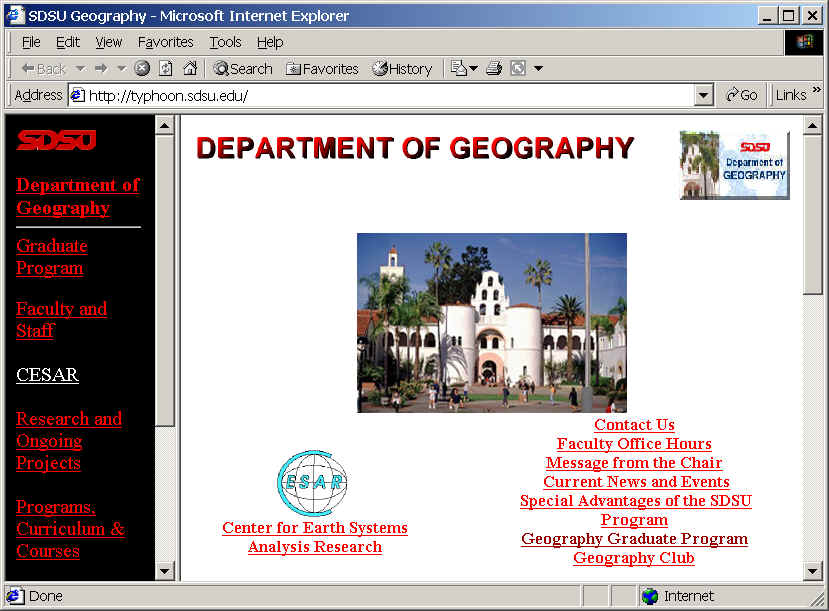Click sidebar frame scroll up arrow
The image size is (829, 611).
tap(164, 126)
